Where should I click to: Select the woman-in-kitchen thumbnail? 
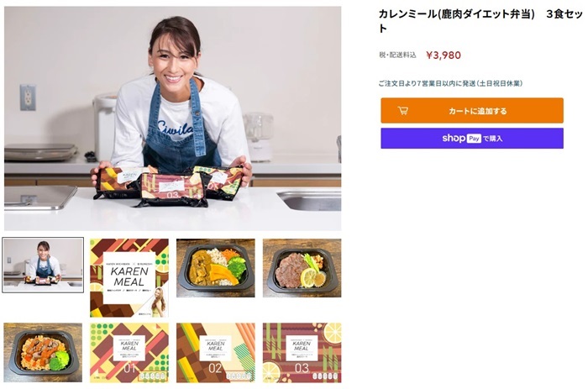[43, 265]
